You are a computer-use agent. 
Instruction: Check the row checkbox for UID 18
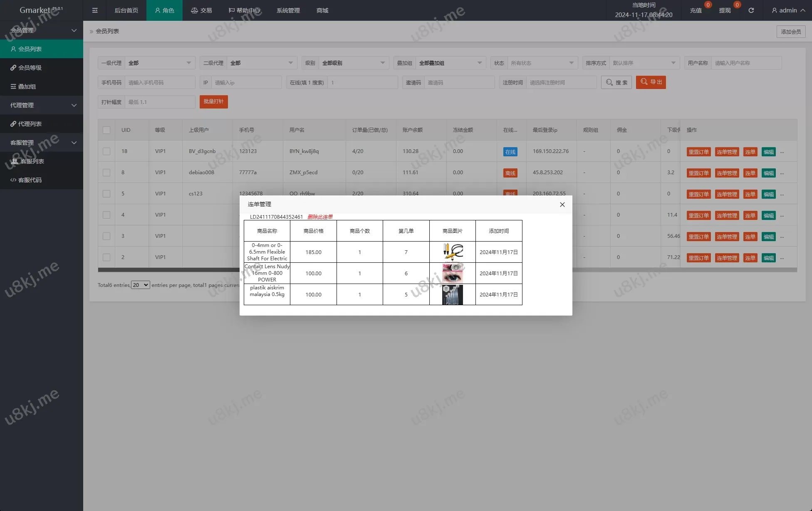point(106,151)
